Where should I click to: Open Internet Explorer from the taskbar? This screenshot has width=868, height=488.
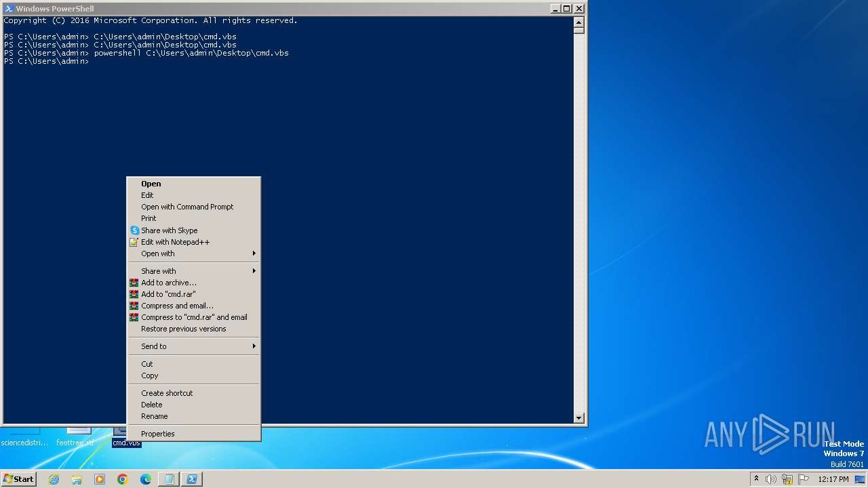click(x=54, y=479)
